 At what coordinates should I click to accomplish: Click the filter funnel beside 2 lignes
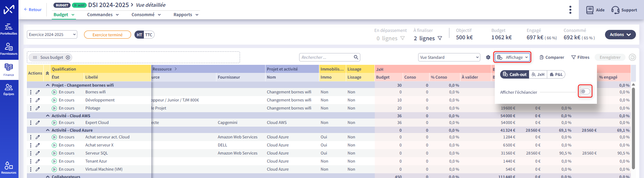point(440,38)
